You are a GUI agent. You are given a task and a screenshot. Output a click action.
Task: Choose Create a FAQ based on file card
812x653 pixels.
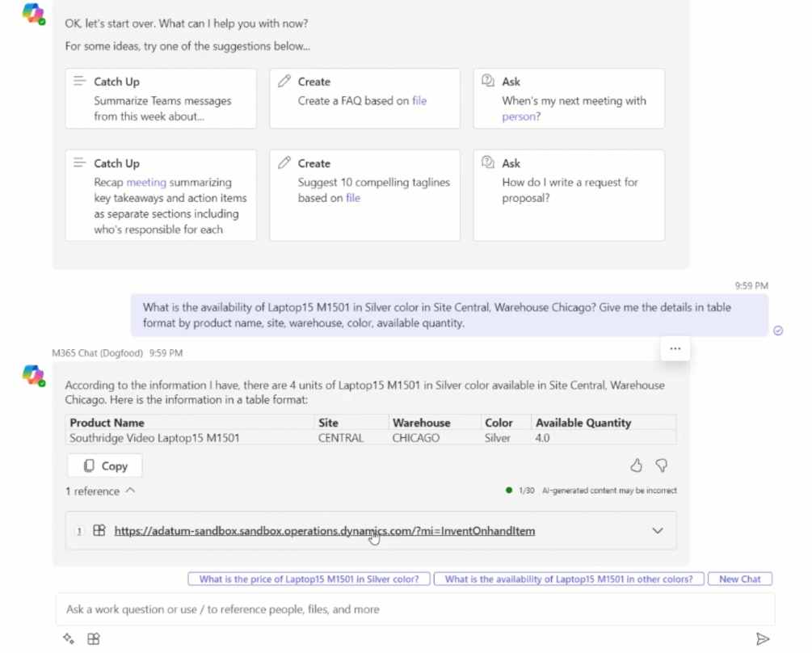point(364,99)
